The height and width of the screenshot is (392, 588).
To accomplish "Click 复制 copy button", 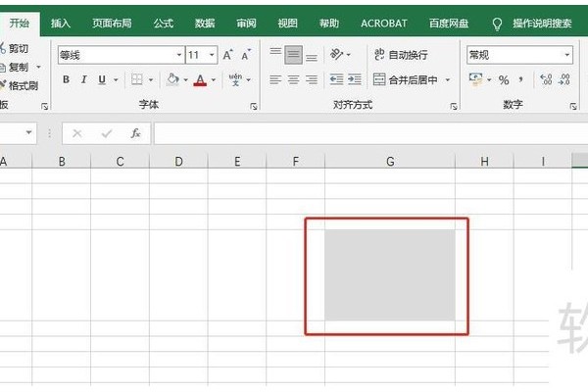I will pos(15,68).
